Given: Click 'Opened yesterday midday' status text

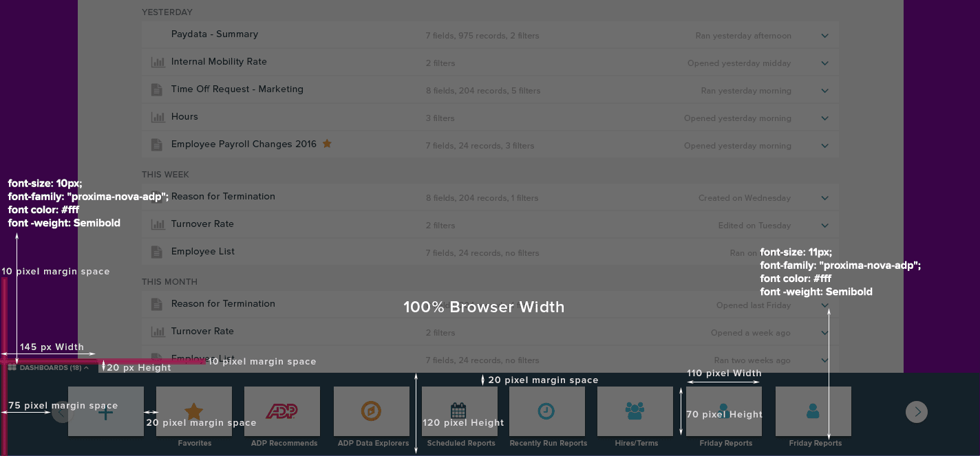Looking at the screenshot, I should coord(739,63).
